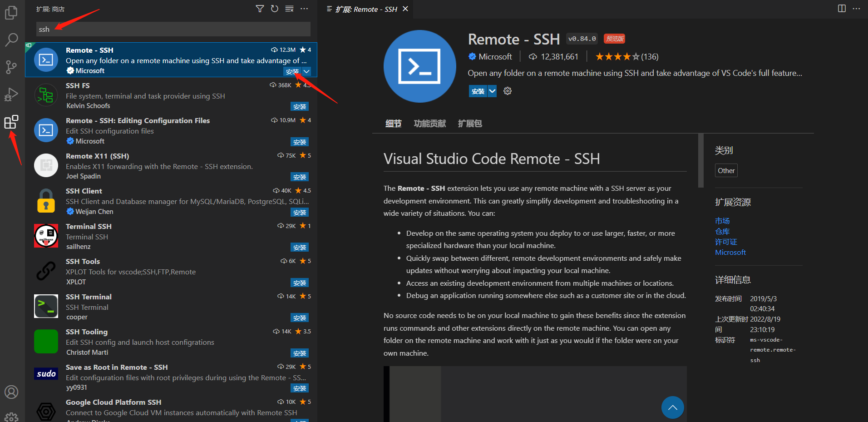This screenshot has width=868, height=422.
Task: Open the Search view in activity bar
Action: point(11,40)
